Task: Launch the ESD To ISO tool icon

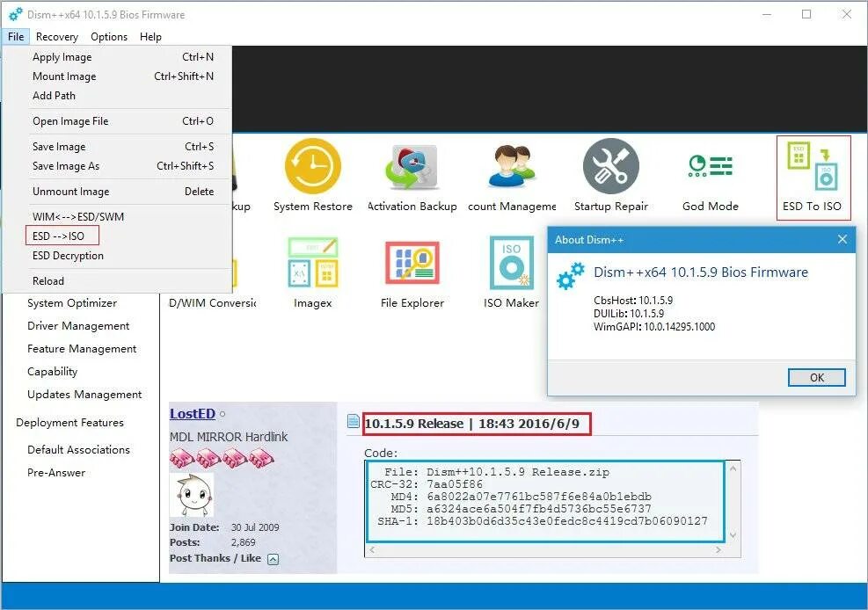Action: click(x=812, y=166)
